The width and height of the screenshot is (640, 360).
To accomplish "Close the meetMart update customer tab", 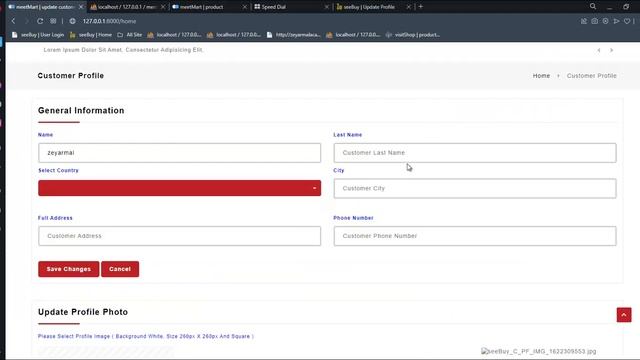I will [81, 7].
